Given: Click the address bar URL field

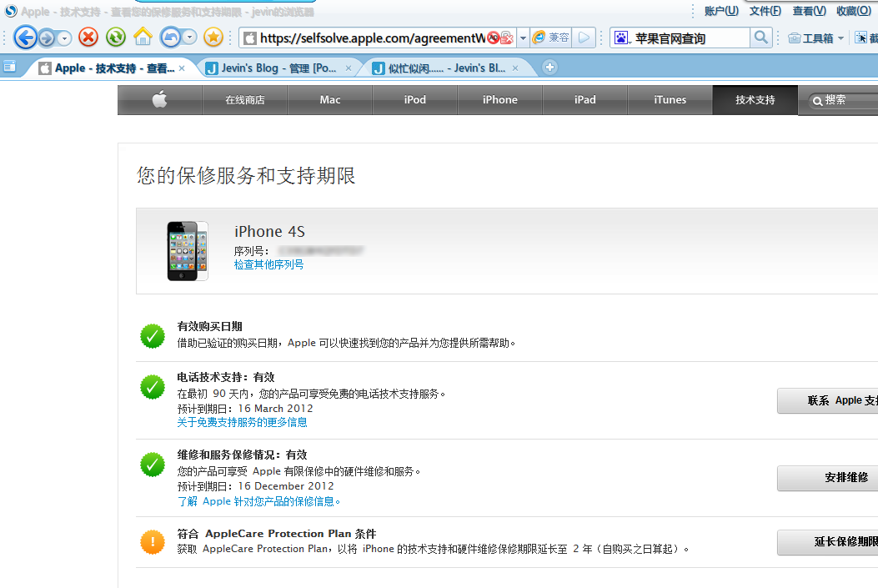Looking at the screenshot, I should (373, 38).
